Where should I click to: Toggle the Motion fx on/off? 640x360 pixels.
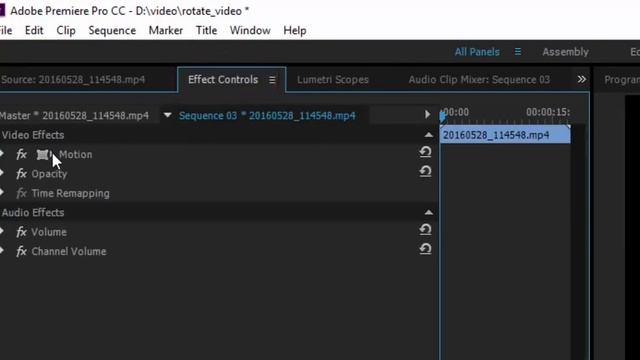click(x=21, y=154)
